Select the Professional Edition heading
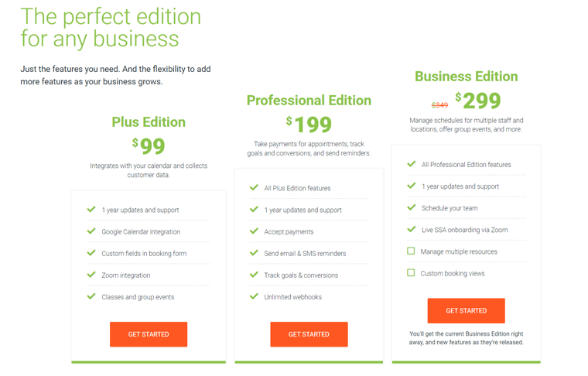 [x=309, y=101]
